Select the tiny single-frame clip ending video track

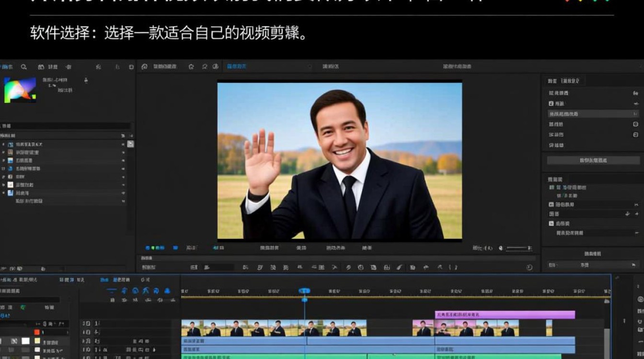[x=549, y=328]
